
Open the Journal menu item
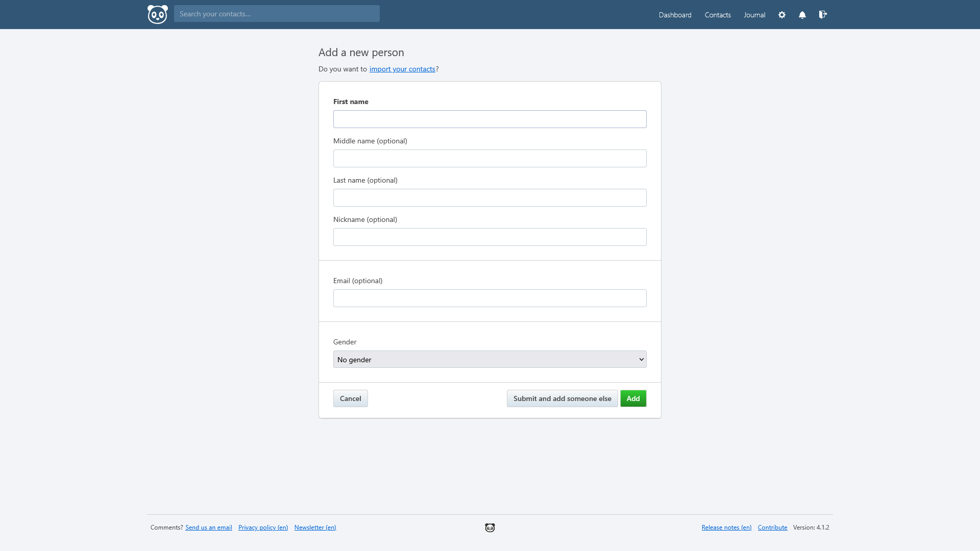(x=754, y=15)
